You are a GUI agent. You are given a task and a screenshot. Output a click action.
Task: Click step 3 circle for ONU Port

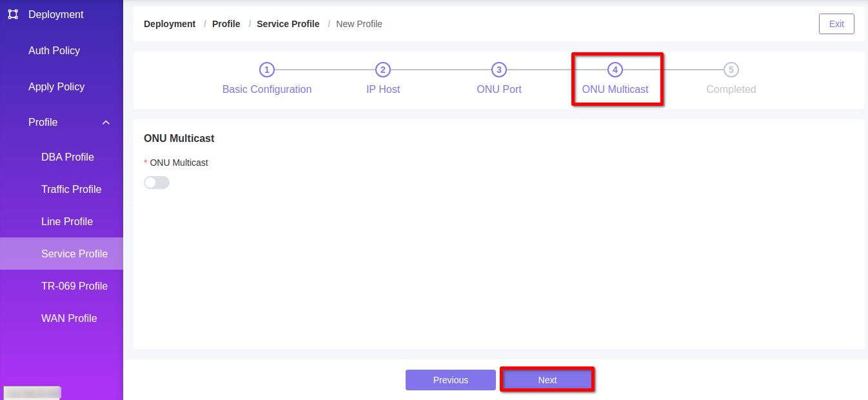tap(499, 70)
